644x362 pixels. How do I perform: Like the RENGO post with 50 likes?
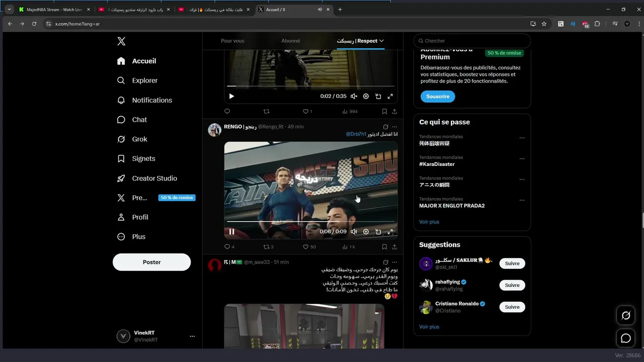pyautogui.click(x=309, y=247)
